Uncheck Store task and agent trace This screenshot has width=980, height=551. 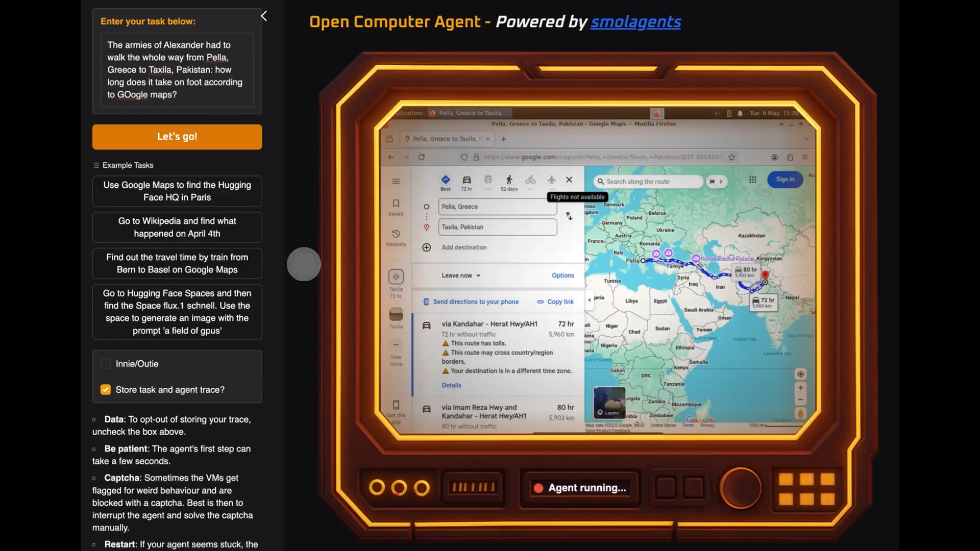(x=106, y=390)
